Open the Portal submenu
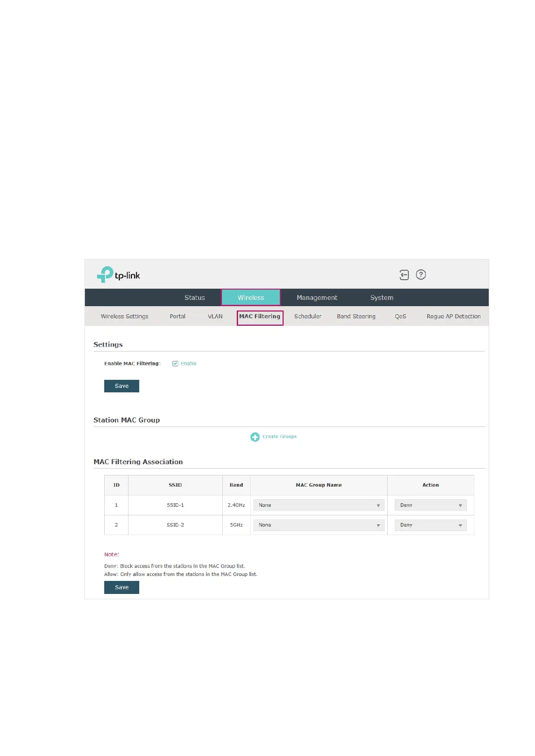Viewport: 535px width, 756px height. [x=177, y=316]
